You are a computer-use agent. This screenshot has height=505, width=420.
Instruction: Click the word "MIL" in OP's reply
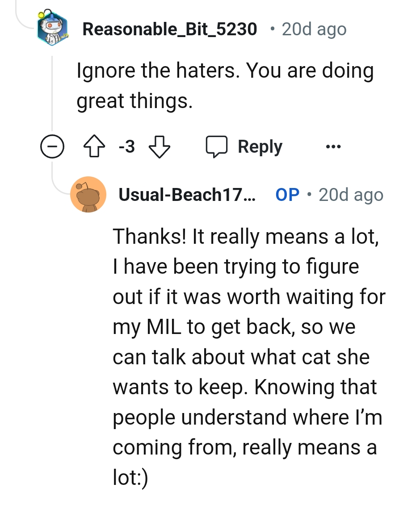[x=165, y=327]
